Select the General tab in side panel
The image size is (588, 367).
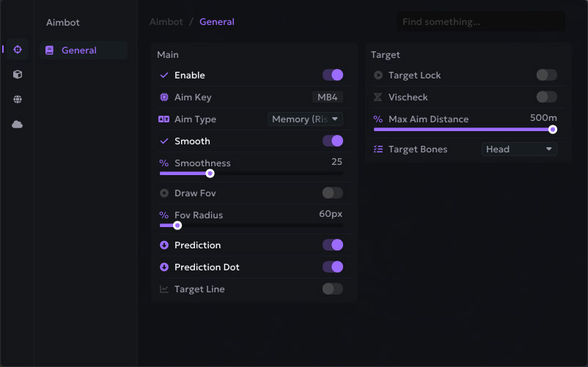pos(79,51)
